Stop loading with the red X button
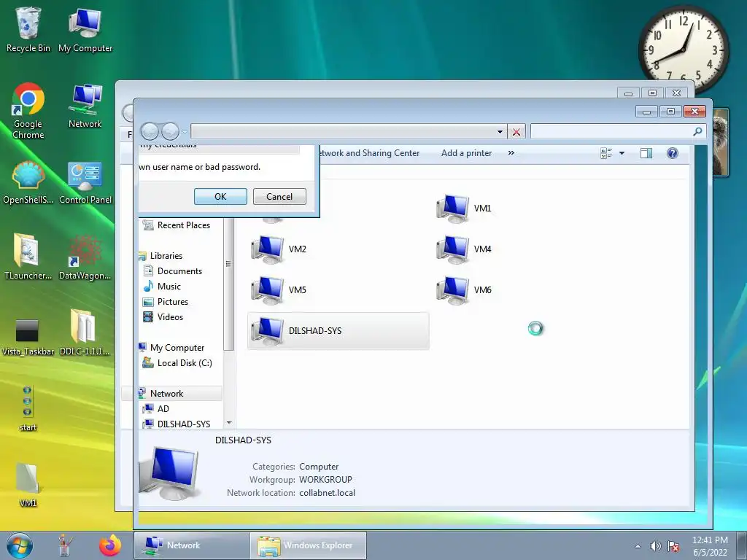Image resolution: width=747 pixels, height=560 pixels. [516, 132]
